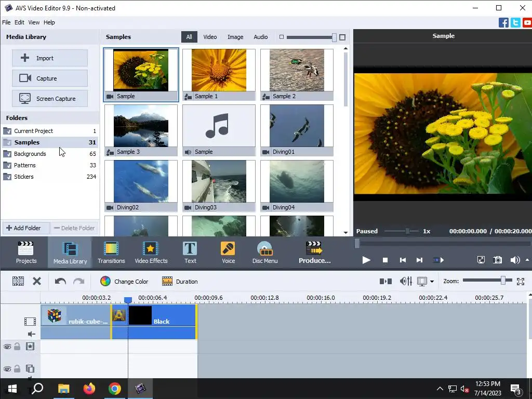The image size is (532, 399).
Task: Open the Disc Menu panel
Action: pos(265,252)
